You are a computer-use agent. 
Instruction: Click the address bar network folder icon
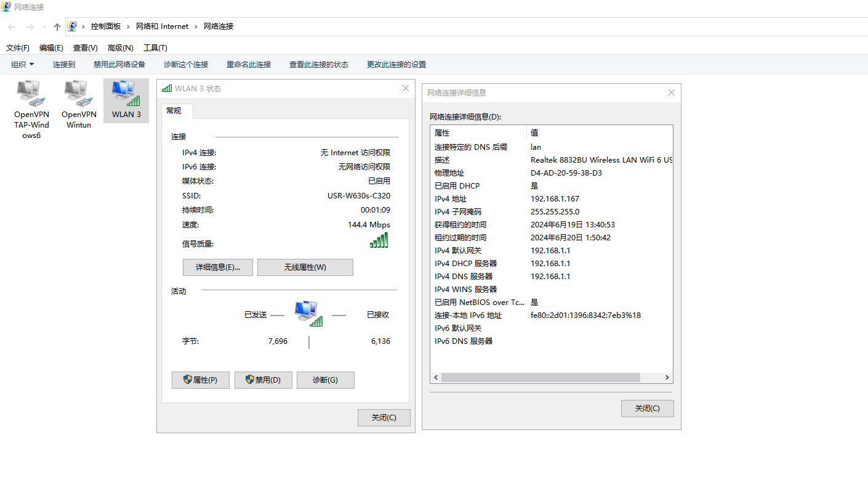[x=72, y=26]
